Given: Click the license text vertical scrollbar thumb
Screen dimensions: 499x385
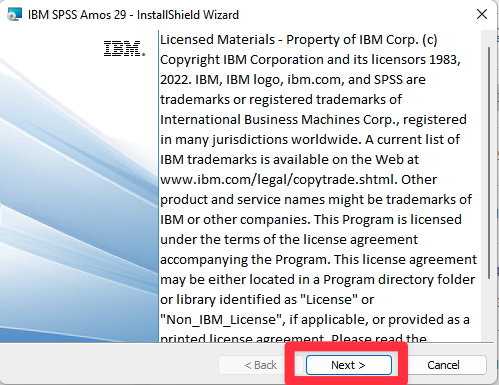Looking at the screenshot, I should tap(489, 163).
